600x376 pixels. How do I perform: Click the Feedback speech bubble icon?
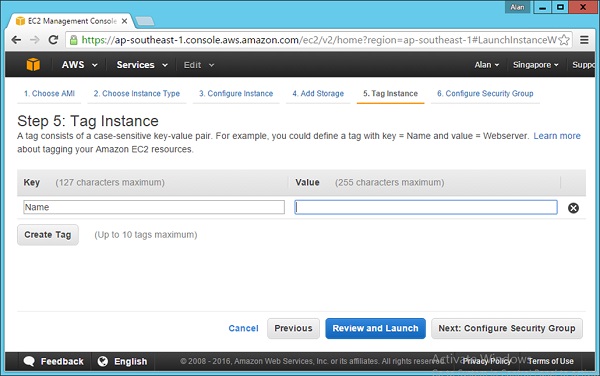click(29, 361)
